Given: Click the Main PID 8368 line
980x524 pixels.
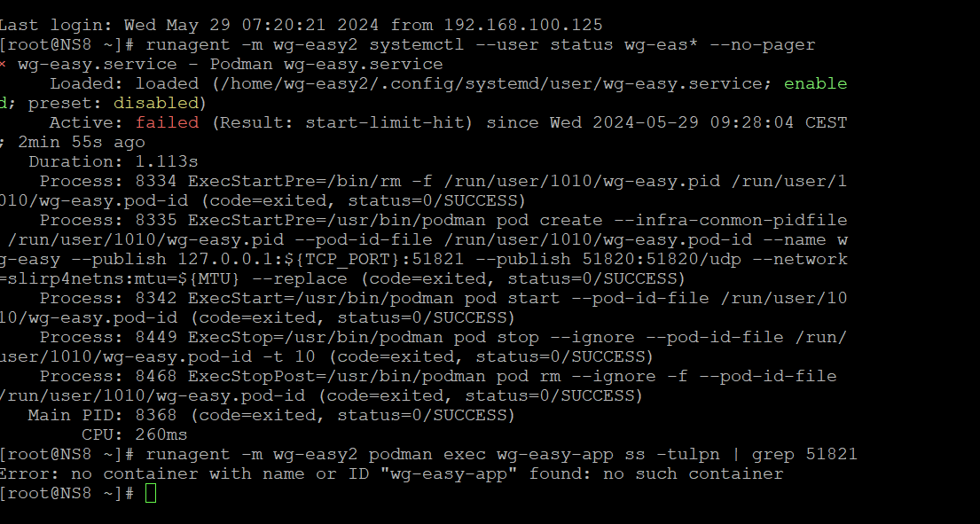Looking at the screenshot, I should tap(271, 415).
